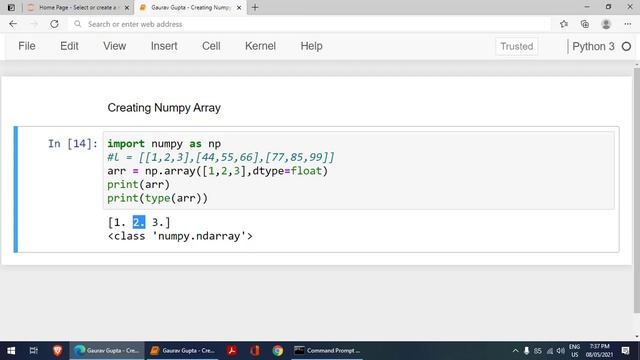Open the Windows Start menu
This screenshot has height=360, width=640.
(11, 351)
